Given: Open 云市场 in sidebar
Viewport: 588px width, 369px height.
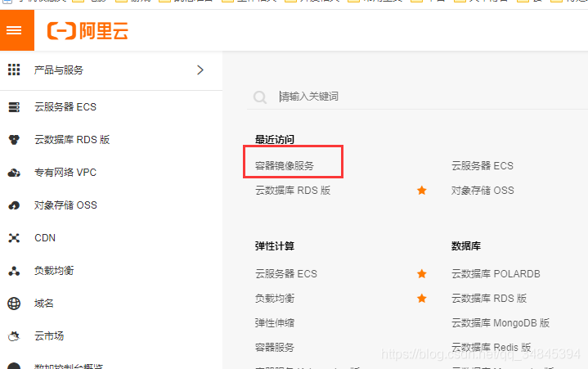Looking at the screenshot, I should click(49, 336).
